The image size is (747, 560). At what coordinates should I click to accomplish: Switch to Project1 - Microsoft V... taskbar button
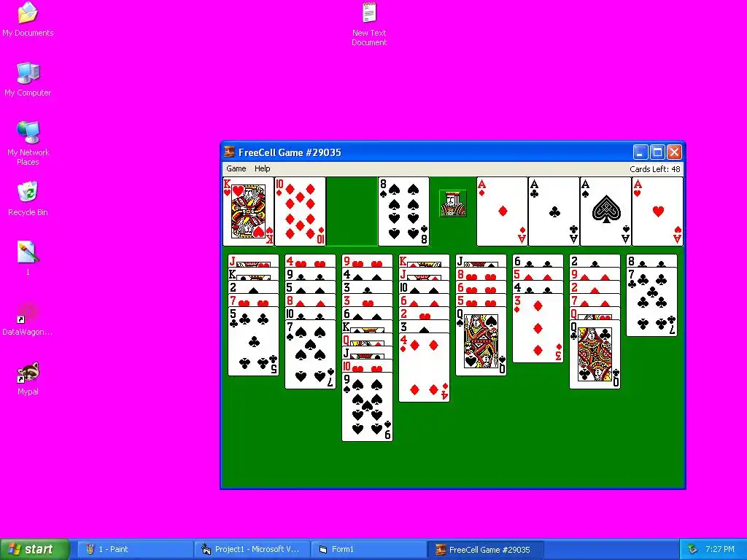252,550
